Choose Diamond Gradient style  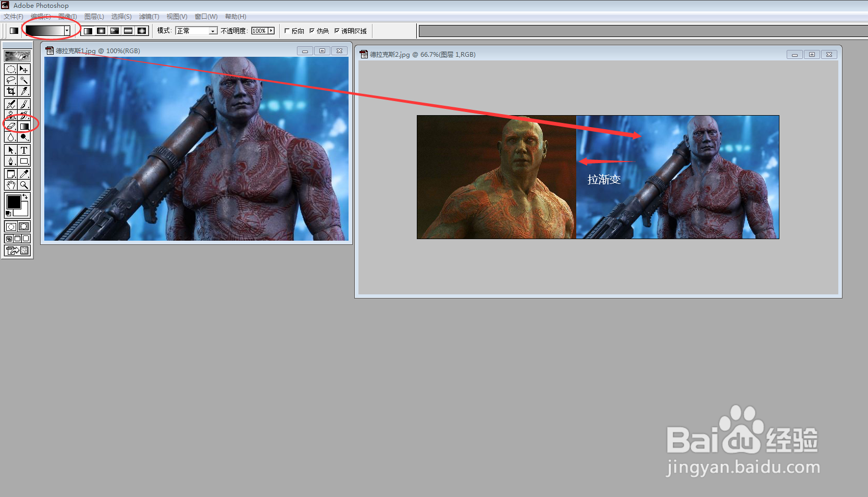142,31
